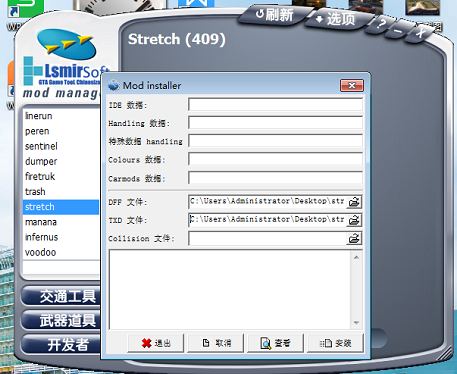This screenshot has height=374, width=457.
Task: Select manana in the vehicle list
Action: pos(61,222)
